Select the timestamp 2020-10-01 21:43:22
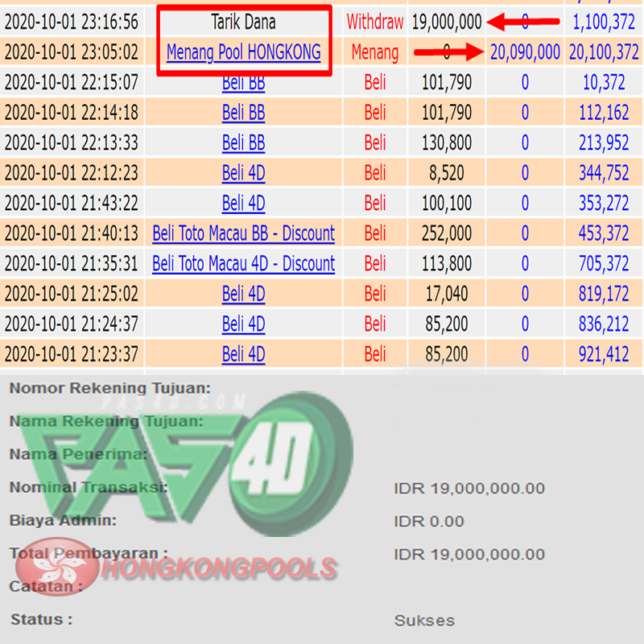This screenshot has height=644, width=644. (x=72, y=204)
